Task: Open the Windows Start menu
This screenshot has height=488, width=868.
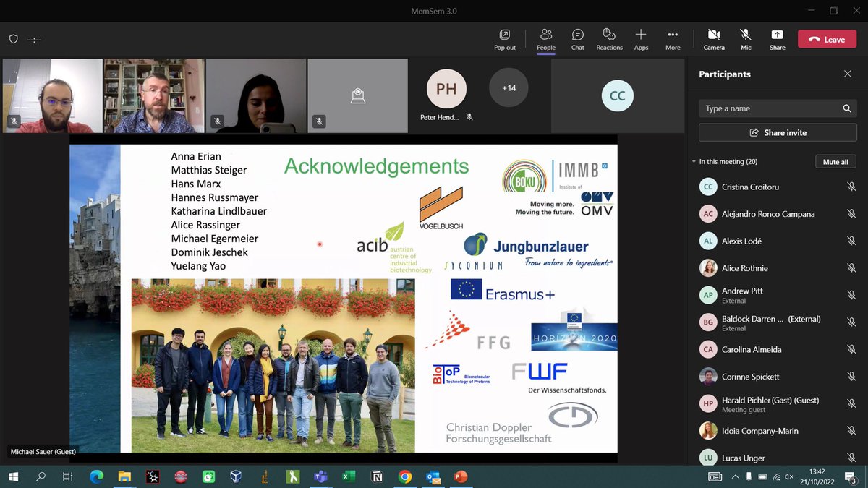Action: point(13,476)
